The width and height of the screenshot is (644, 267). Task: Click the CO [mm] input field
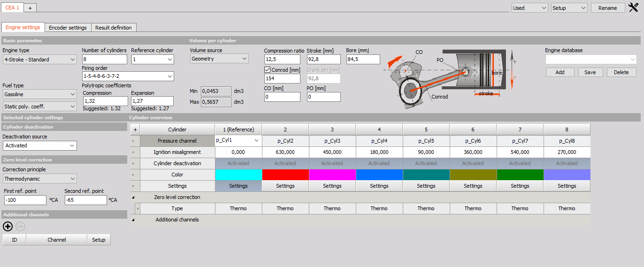click(x=282, y=97)
